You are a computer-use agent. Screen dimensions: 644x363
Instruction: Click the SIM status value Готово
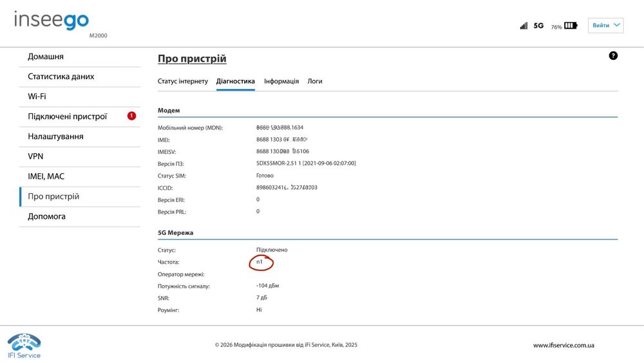coord(265,175)
